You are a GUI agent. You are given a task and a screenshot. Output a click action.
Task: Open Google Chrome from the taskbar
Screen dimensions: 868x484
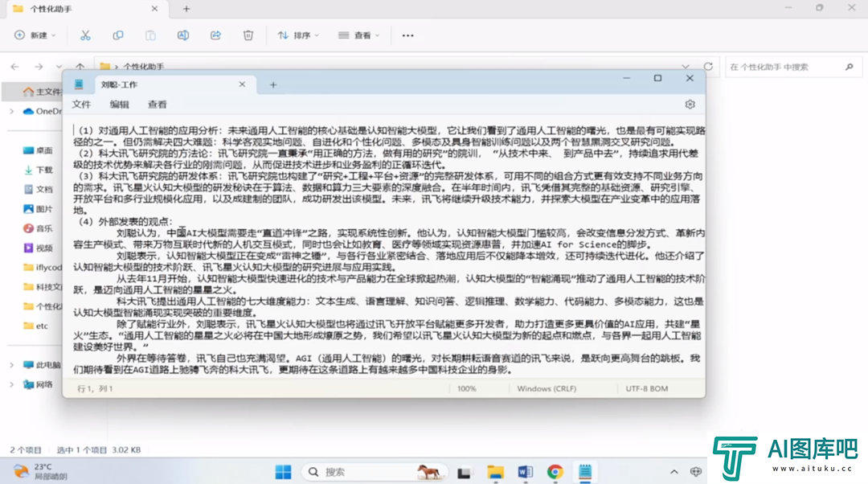coord(555,472)
